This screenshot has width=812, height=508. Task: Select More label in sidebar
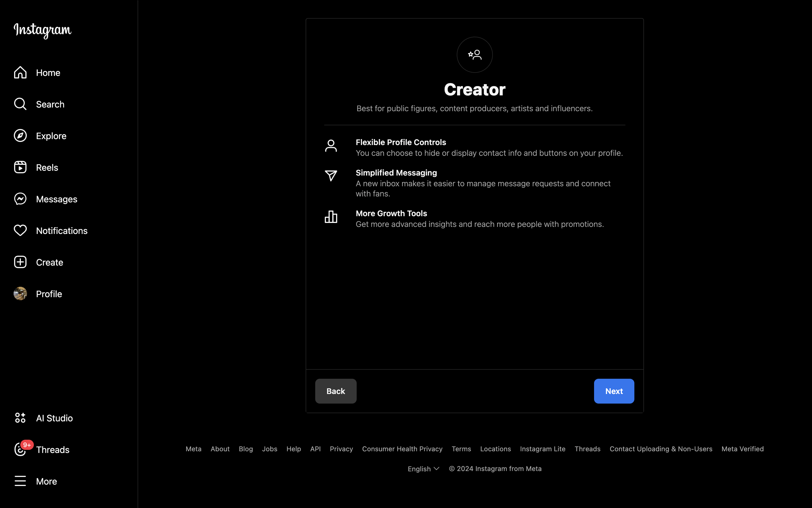click(x=47, y=481)
